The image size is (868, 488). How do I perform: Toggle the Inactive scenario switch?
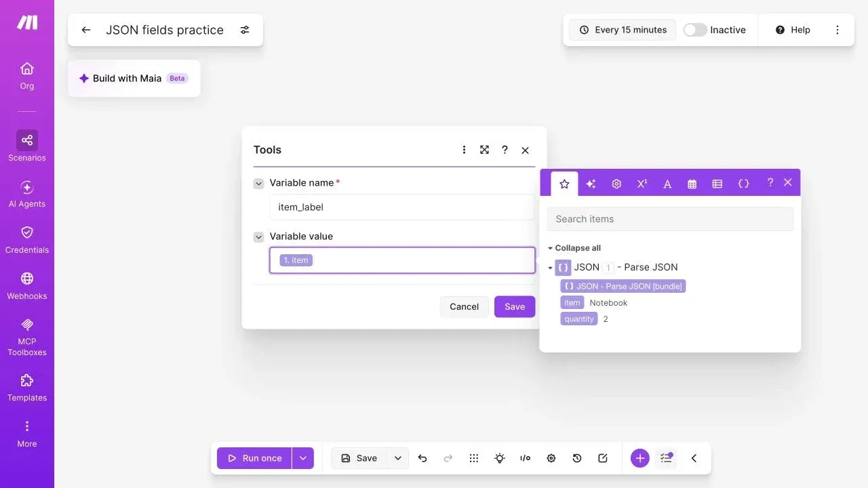click(x=695, y=30)
